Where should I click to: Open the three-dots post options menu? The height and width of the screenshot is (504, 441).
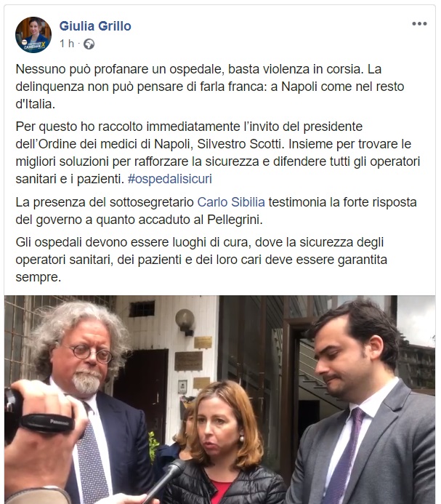tap(419, 24)
